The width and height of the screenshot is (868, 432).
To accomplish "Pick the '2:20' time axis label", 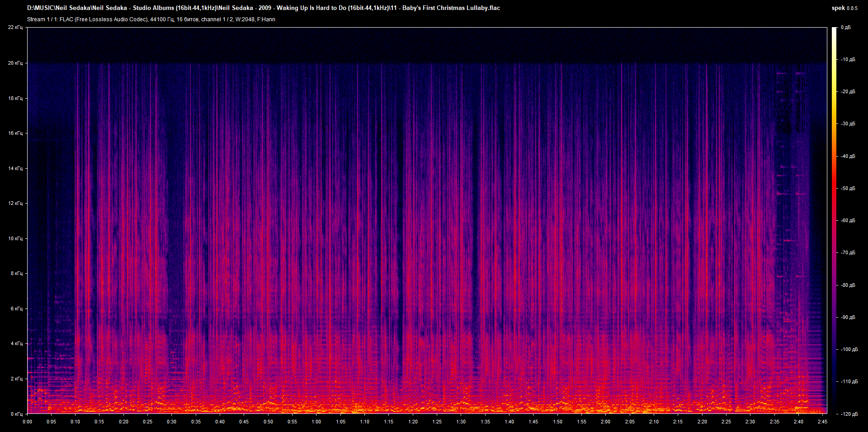I will point(703,422).
